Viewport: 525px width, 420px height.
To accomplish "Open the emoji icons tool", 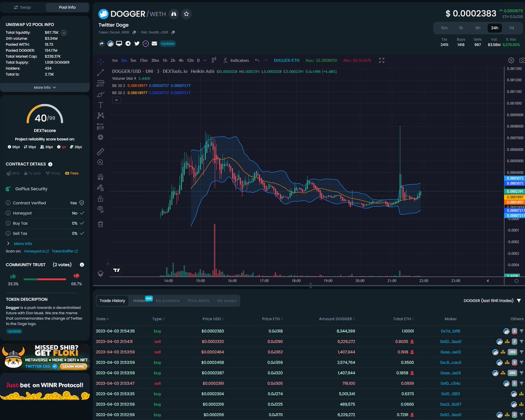I will click(x=101, y=137).
